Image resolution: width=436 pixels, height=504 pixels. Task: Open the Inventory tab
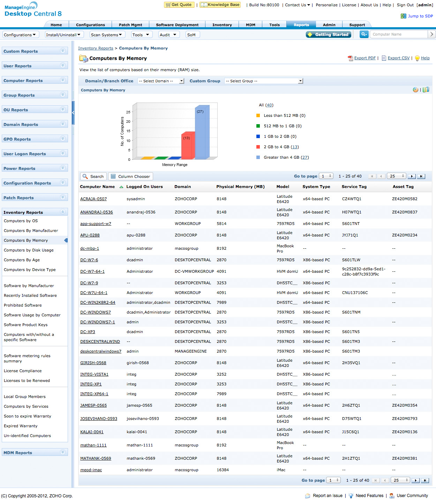(222, 25)
